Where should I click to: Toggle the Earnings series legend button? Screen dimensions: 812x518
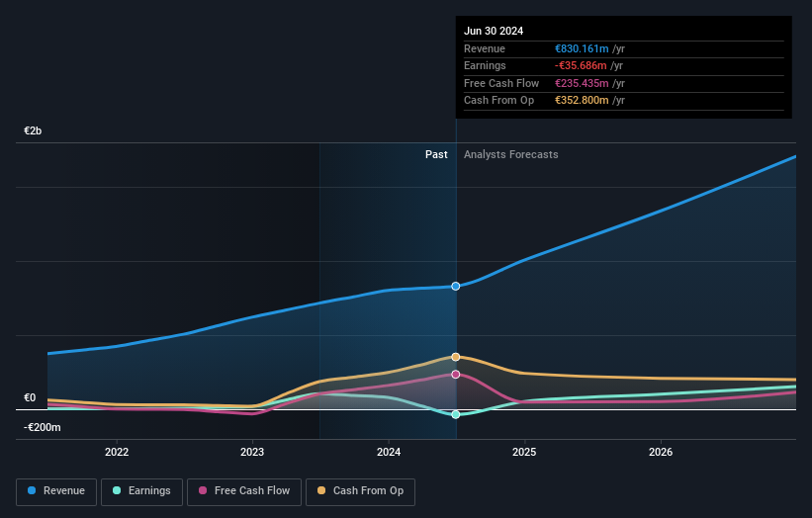141,491
